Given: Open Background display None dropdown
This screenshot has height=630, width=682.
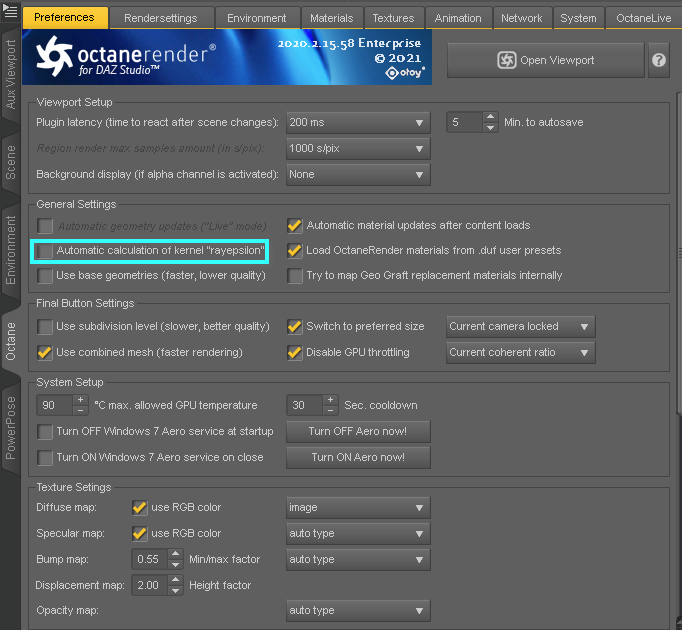Looking at the screenshot, I should point(358,174).
